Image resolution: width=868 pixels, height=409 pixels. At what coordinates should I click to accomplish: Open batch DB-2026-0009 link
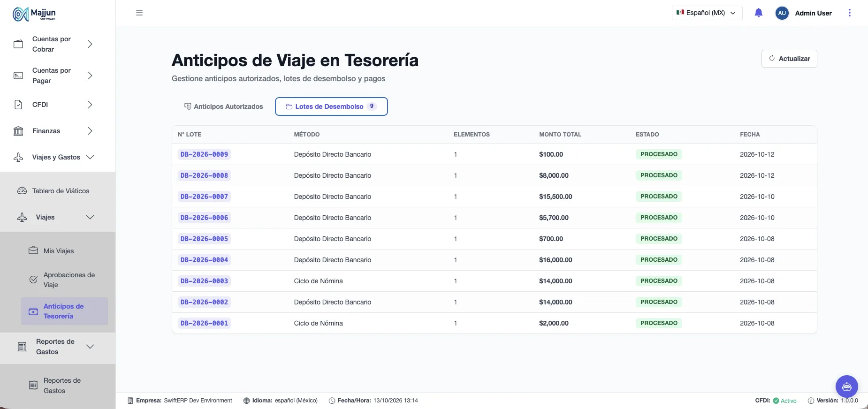(x=204, y=154)
